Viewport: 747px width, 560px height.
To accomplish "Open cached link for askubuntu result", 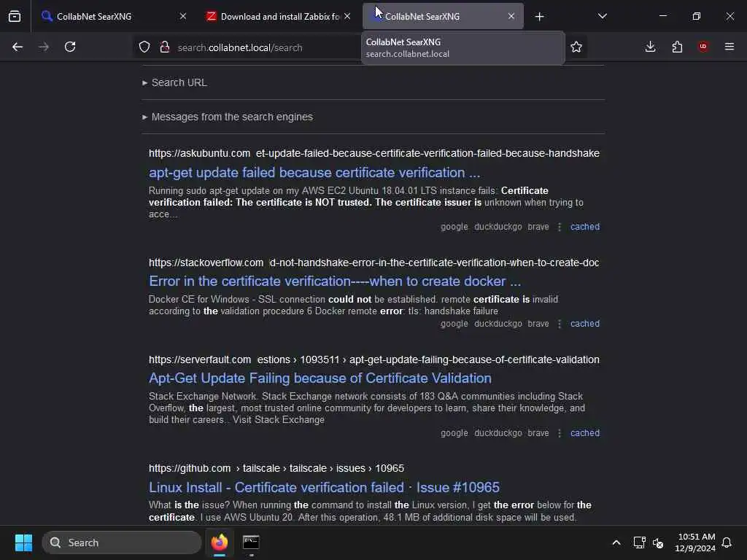I will point(585,227).
